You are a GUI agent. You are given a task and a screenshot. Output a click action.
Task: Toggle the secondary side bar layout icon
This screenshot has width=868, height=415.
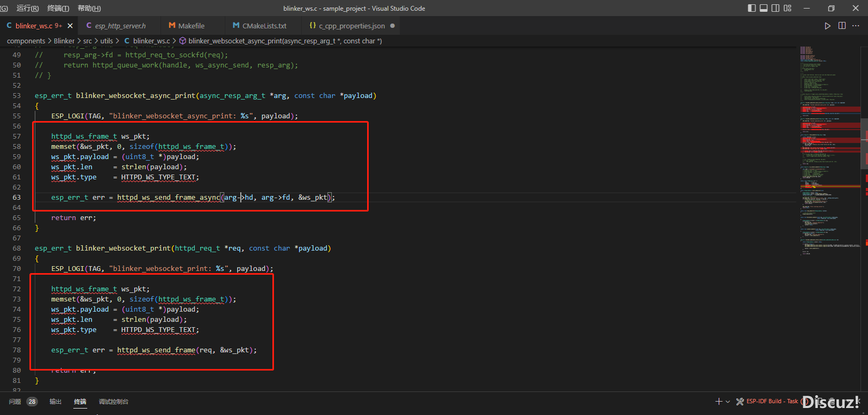(775, 8)
